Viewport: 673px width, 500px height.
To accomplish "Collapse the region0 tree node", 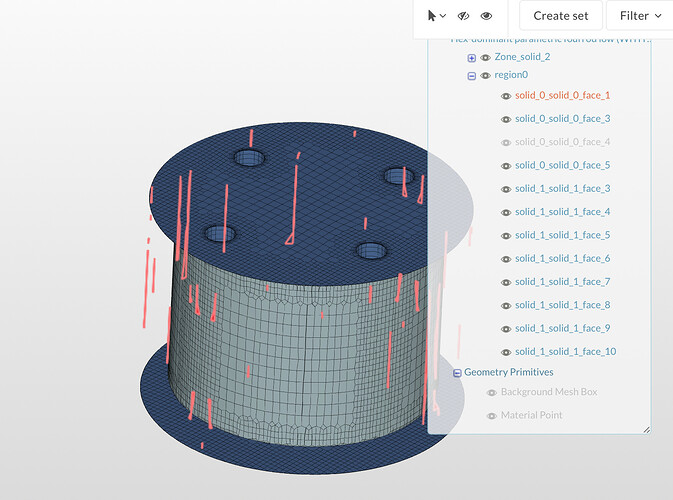I will tap(472, 76).
